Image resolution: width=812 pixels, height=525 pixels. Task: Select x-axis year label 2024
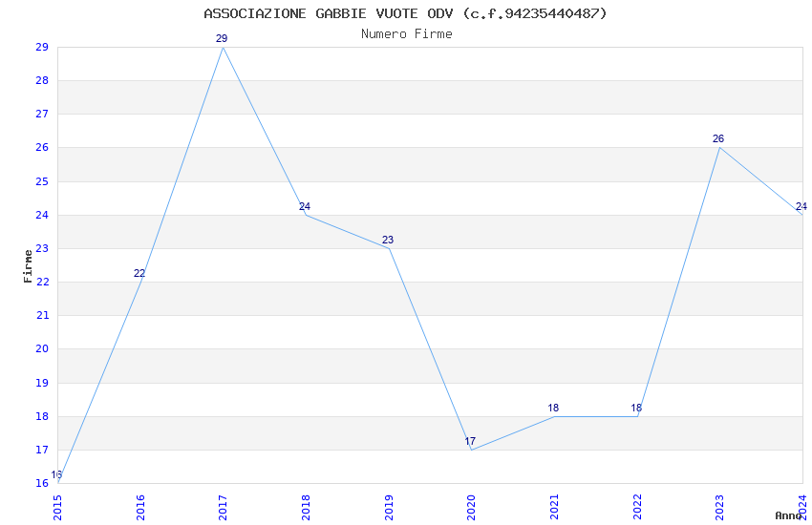(x=802, y=508)
